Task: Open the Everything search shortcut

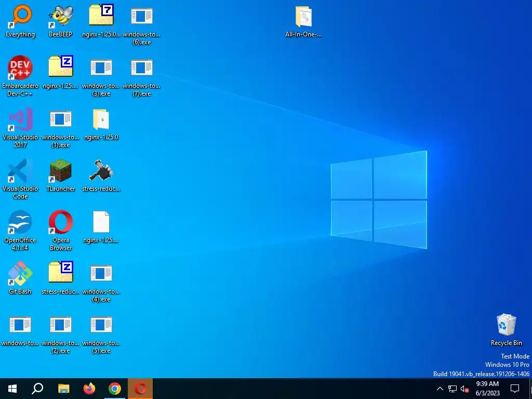Action: [x=20, y=21]
